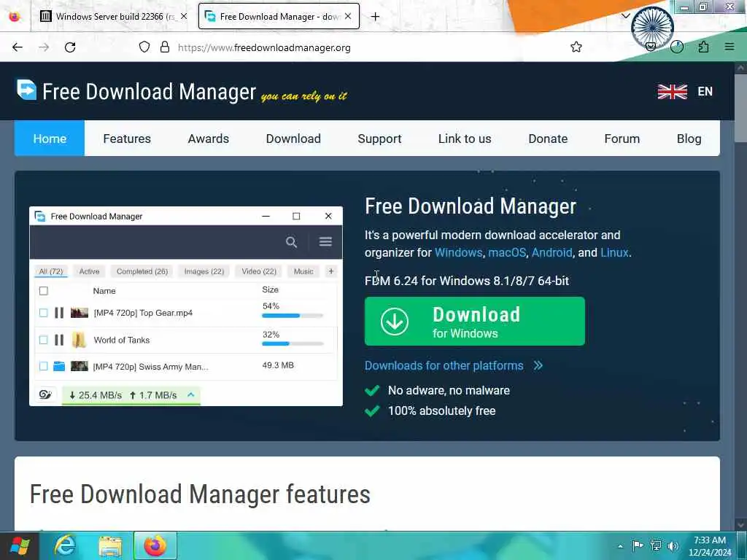This screenshot has width=747, height=560.
Task: Follow the Android platform link
Action: [x=551, y=252]
